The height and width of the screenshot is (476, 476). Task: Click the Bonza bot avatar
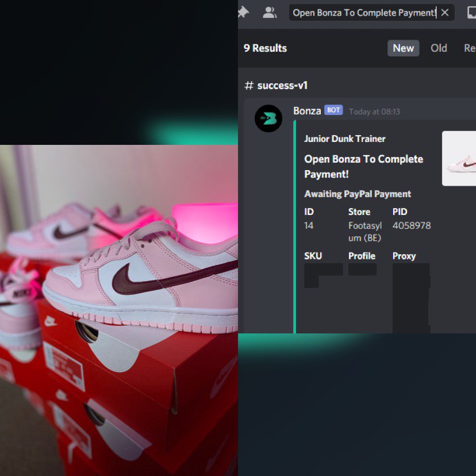click(268, 118)
